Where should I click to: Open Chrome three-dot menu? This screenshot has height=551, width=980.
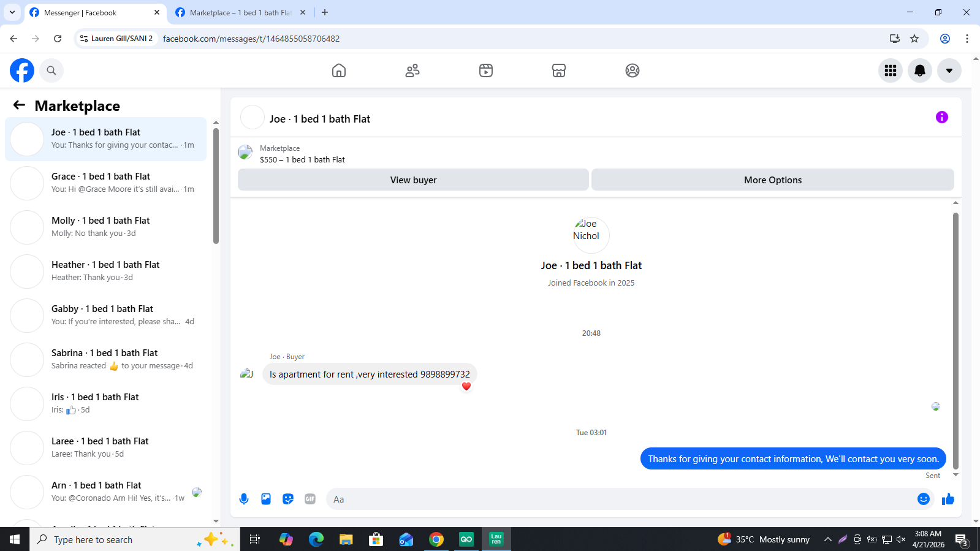pos(967,39)
